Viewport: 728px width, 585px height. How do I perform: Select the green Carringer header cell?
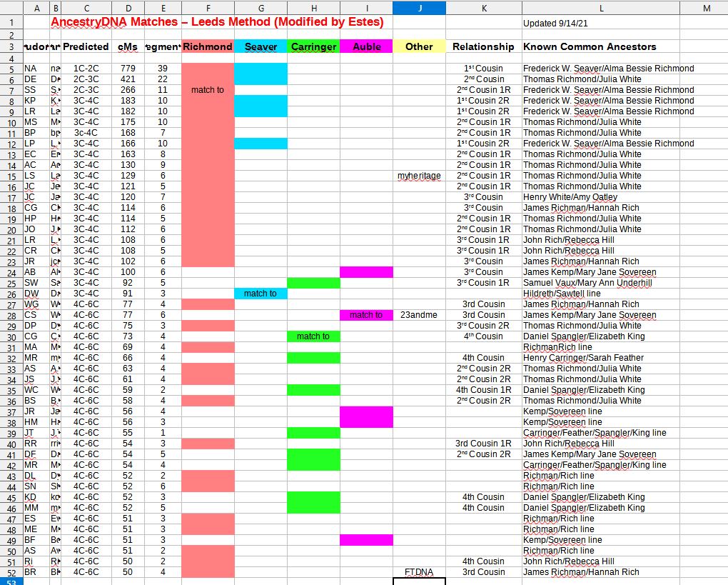(313, 46)
